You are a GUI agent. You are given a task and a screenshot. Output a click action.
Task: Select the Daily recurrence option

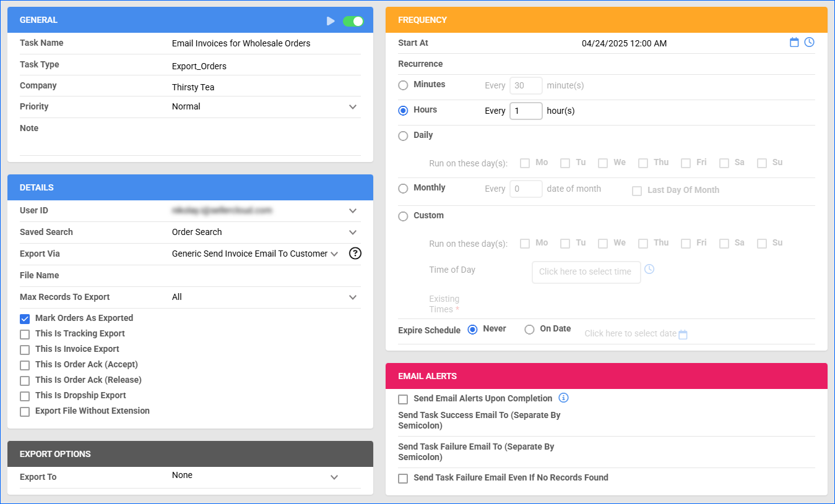(x=403, y=136)
